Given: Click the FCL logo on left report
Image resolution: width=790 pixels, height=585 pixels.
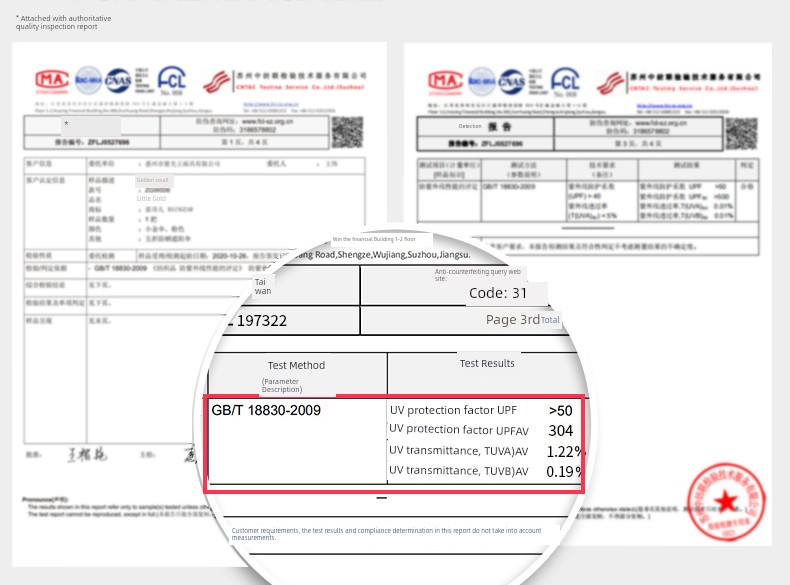Looking at the screenshot, I should 175,80.
